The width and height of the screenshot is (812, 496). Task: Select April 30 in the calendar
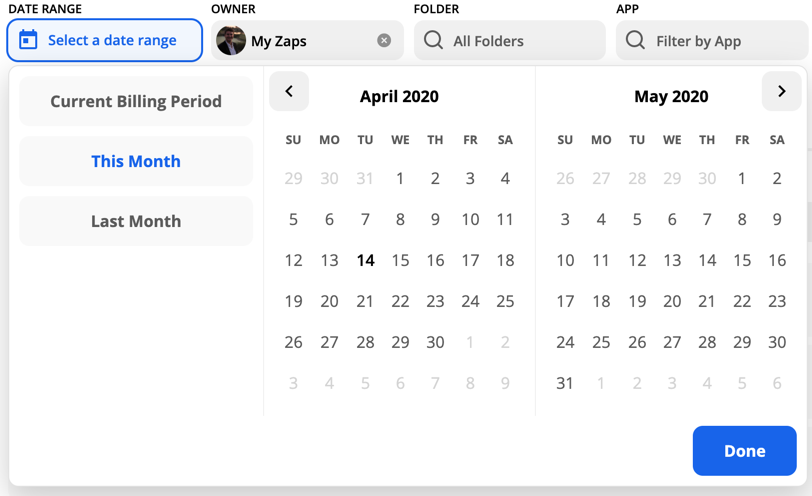tap(435, 342)
